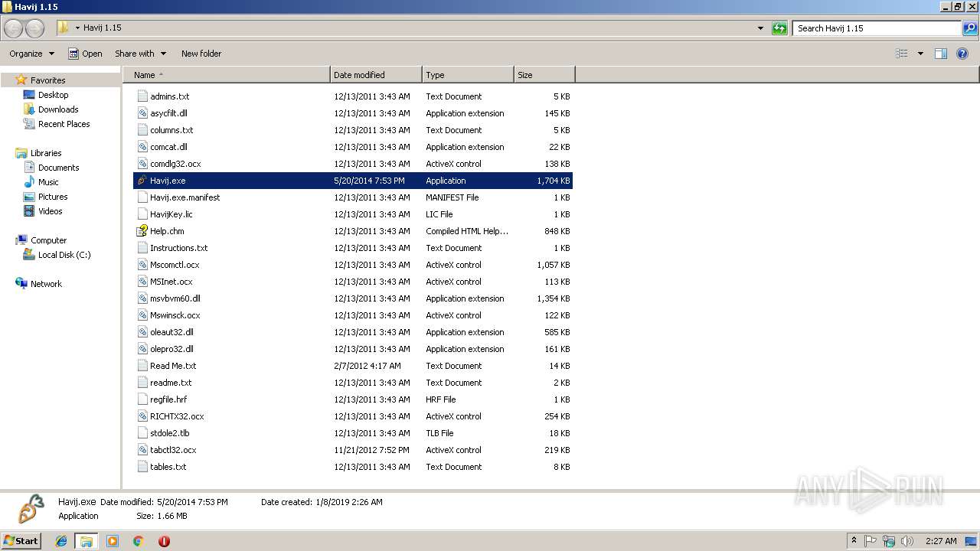Open Documents library in navigation pane
The width and height of the screenshot is (980, 551).
(x=59, y=168)
